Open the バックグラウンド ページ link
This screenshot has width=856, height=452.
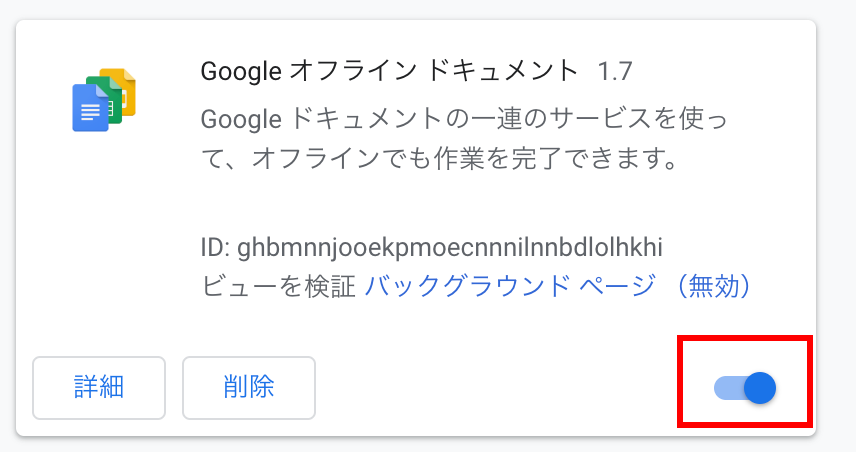tap(510, 286)
